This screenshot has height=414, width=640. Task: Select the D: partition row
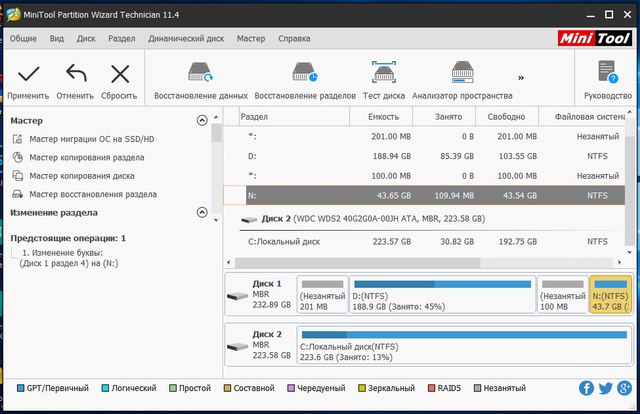pyautogui.click(x=424, y=156)
